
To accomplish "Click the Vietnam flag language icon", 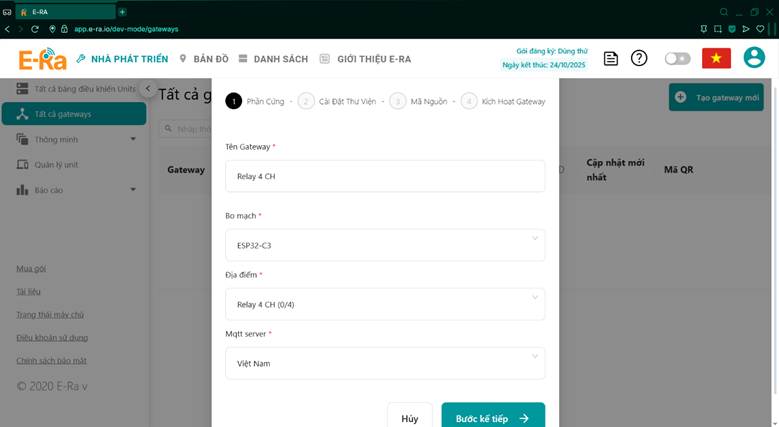I will coord(716,58).
